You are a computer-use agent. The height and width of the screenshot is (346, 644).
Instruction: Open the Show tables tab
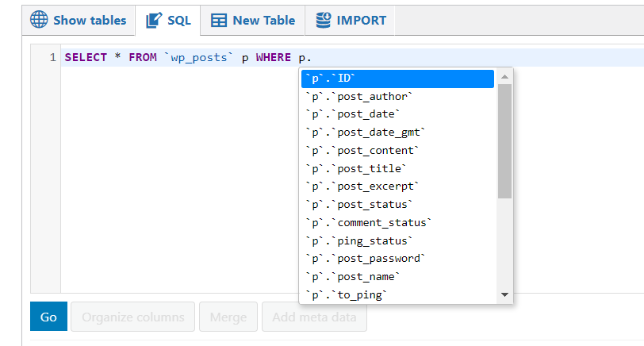coord(79,20)
